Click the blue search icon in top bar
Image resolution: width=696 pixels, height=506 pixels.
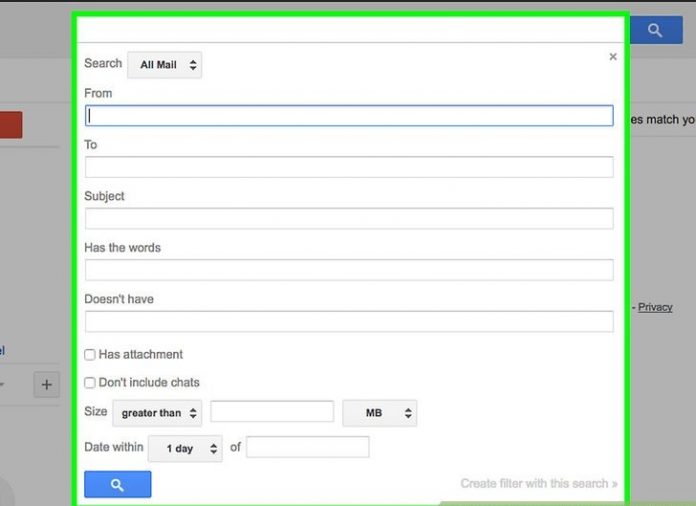point(655,31)
